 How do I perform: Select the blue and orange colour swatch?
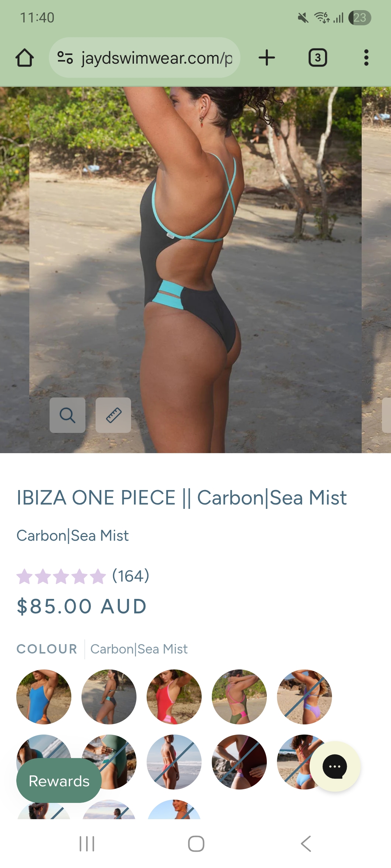click(44, 697)
